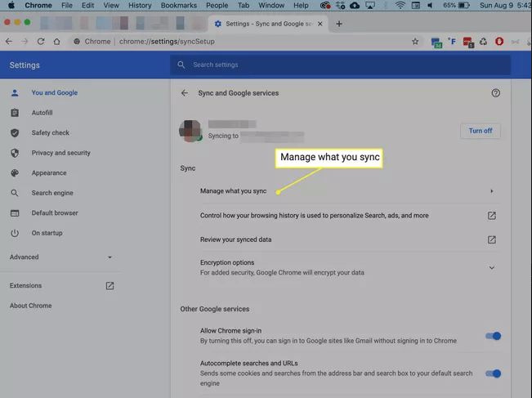The image size is (532, 398).
Task: Close the Settings tab
Action: coord(320,24)
